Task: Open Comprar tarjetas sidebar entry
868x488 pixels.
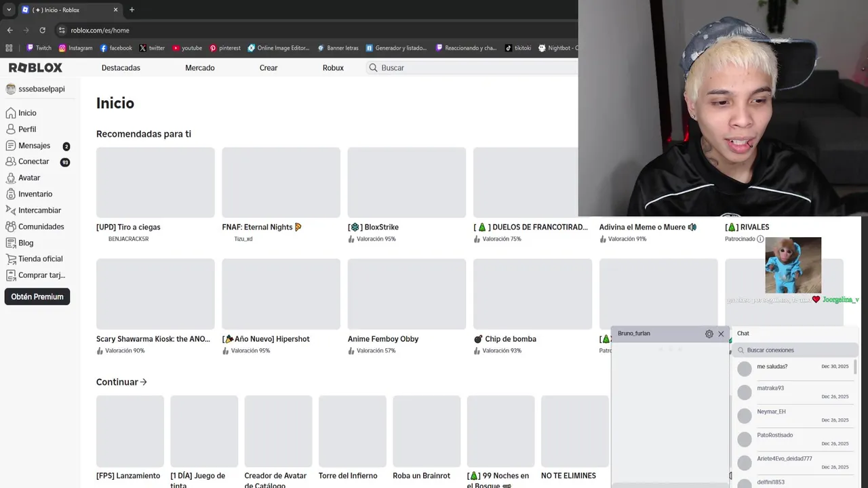Action: (41, 275)
